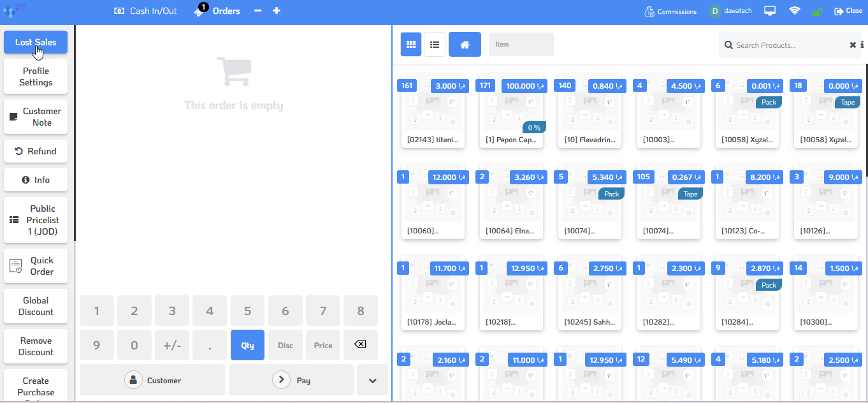Click numpad key 1
The width and height of the screenshot is (868, 403).
[97, 311]
